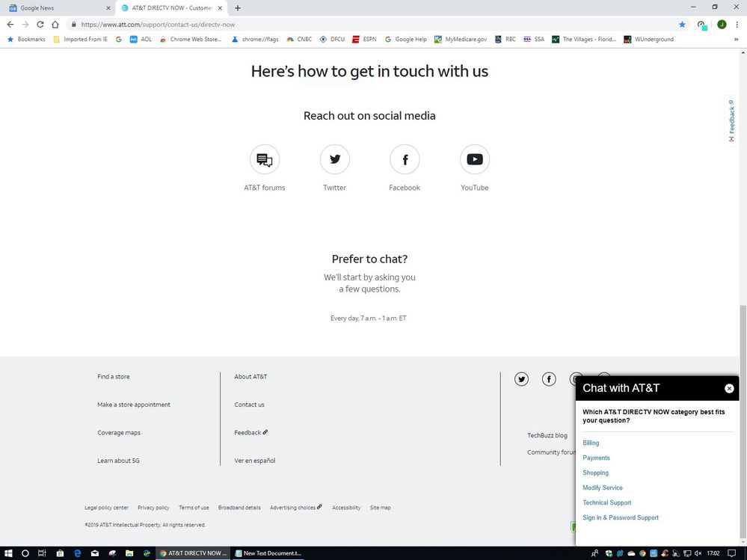
Task: Select Billing in the chat categories
Action: pos(591,443)
